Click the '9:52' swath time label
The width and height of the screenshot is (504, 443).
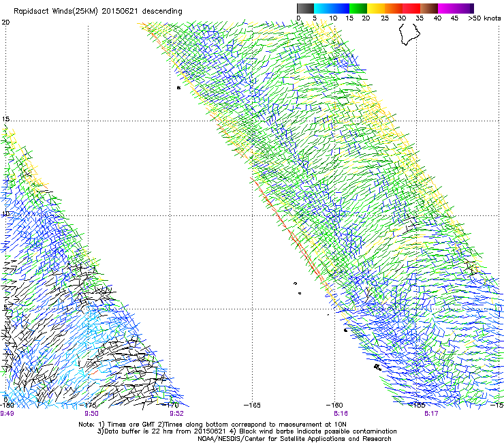coord(176,414)
